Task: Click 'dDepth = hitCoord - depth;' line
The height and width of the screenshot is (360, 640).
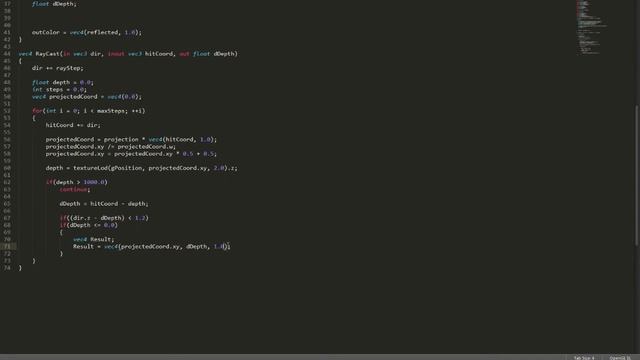Action: pos(104,204)
